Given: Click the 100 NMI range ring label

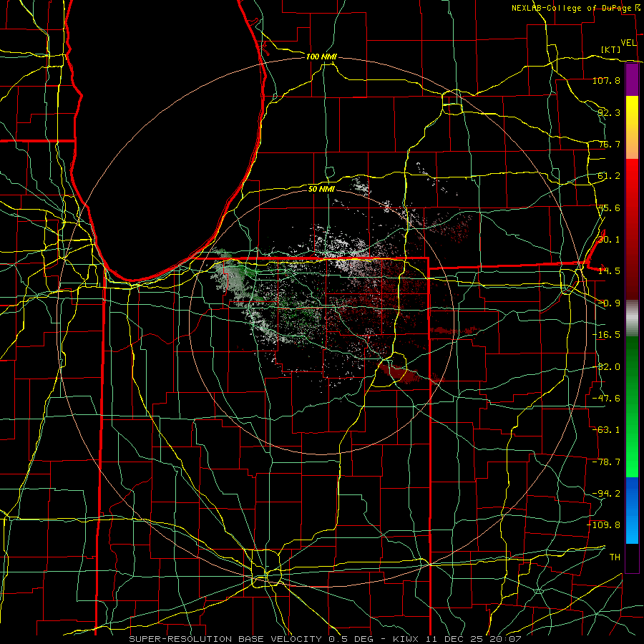Looking at the screenshot, I should coord(321,57).
